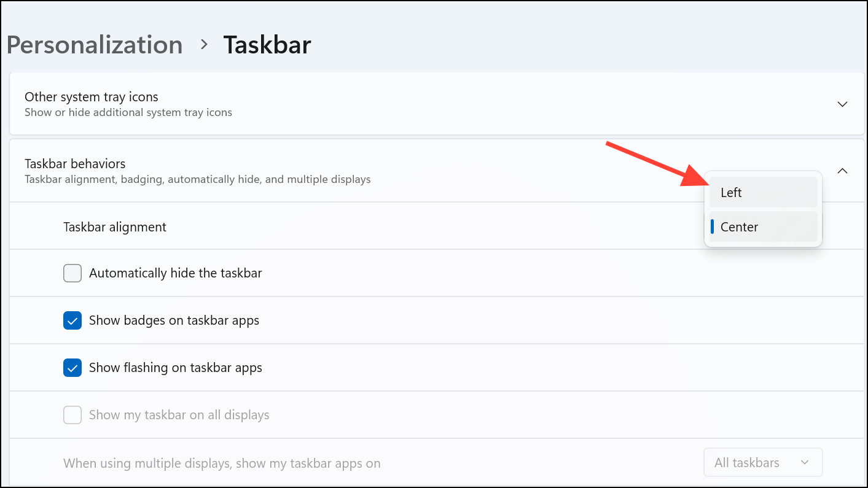Click the blue selection bar beside Center

(712, 227)
